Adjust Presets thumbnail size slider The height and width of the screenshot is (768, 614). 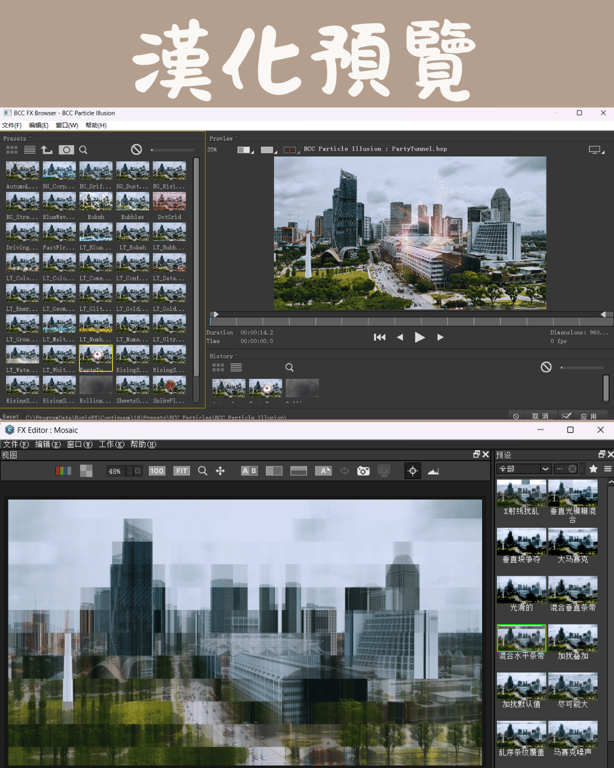coord(172,149)
